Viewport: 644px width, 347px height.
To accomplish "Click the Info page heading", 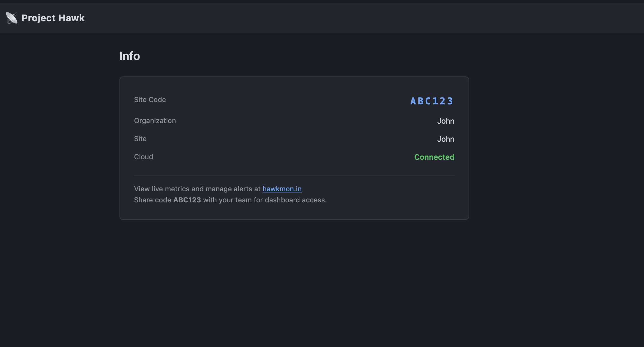I will (x=130, y=56).
